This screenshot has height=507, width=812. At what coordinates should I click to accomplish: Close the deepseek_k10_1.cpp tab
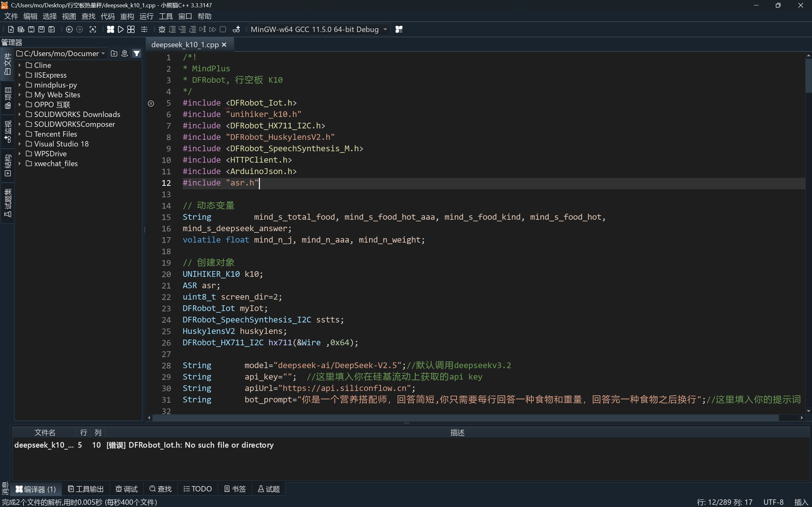(224, 45)
